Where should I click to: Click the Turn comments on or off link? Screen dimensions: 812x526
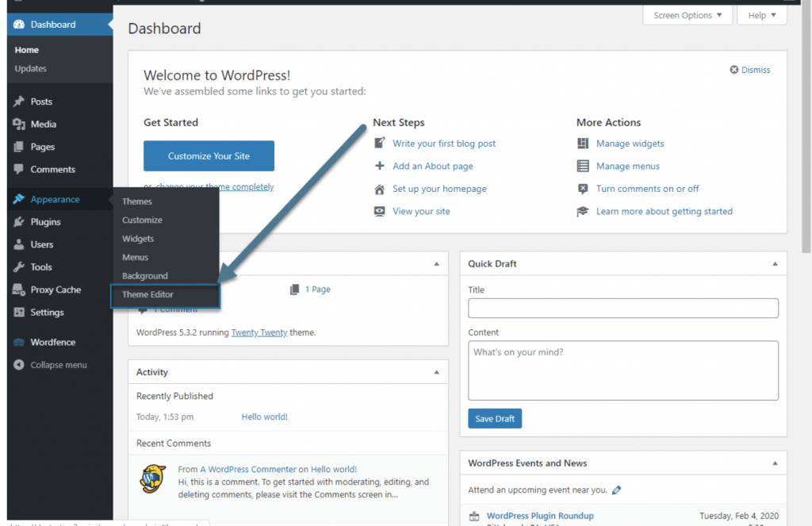[x=647, y=189]
